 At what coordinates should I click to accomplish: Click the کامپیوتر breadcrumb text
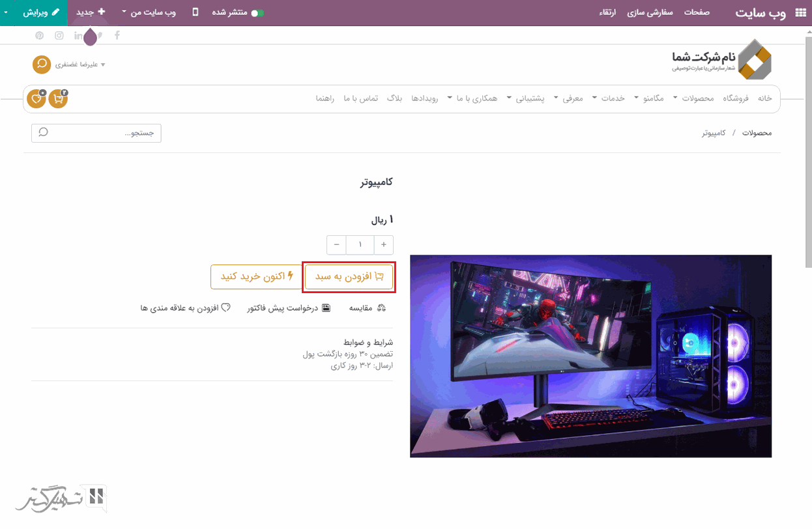[x=714, y=133]
